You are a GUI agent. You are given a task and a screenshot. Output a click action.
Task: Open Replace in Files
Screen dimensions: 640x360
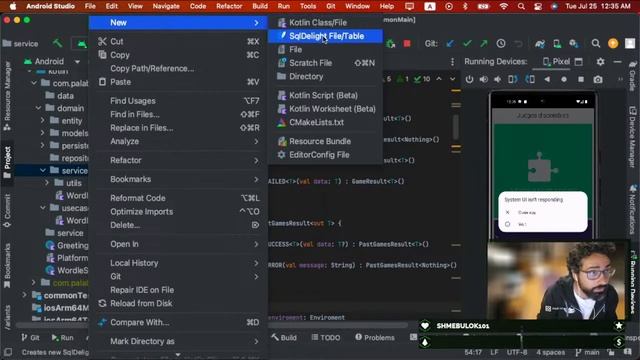coord(178,128)
